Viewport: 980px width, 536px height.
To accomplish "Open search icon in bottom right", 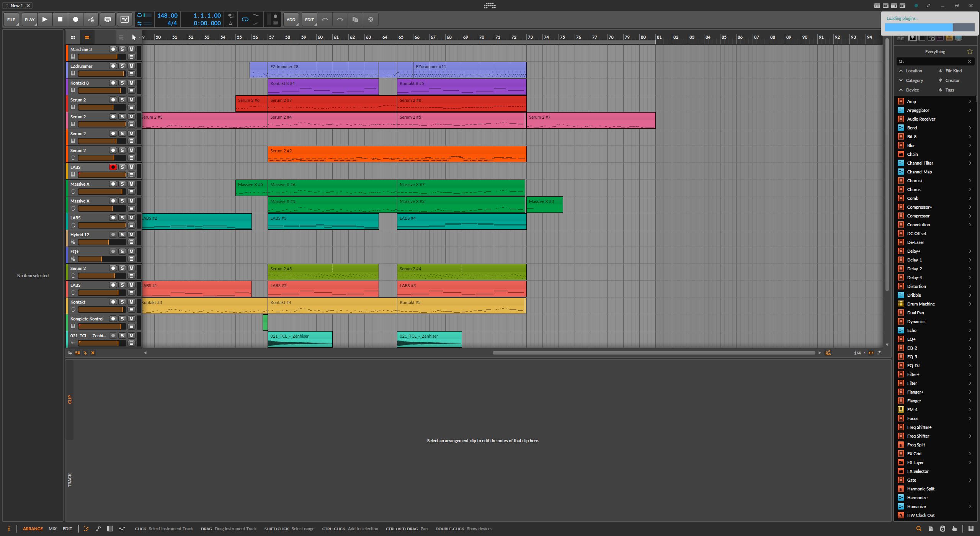I will coord(918,529).
